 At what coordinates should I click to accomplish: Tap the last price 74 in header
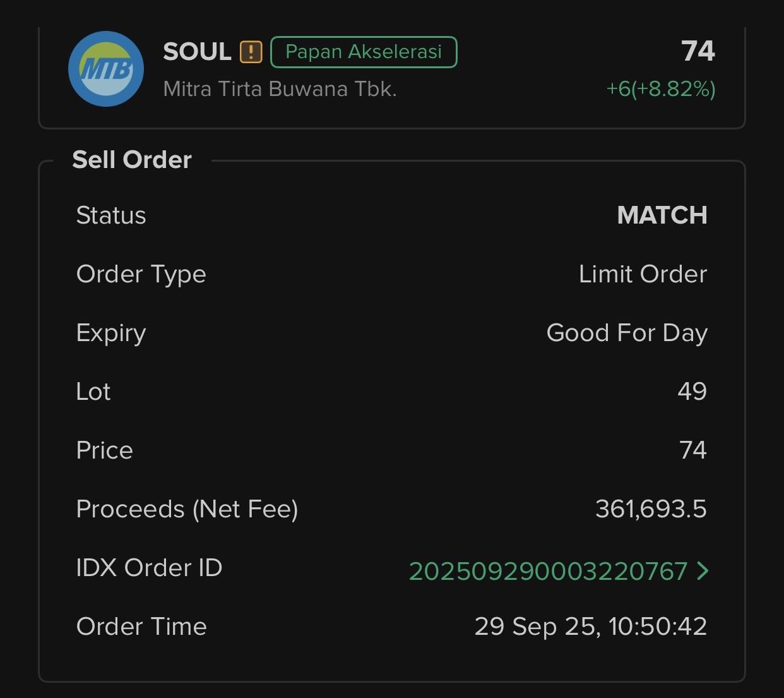698,51
